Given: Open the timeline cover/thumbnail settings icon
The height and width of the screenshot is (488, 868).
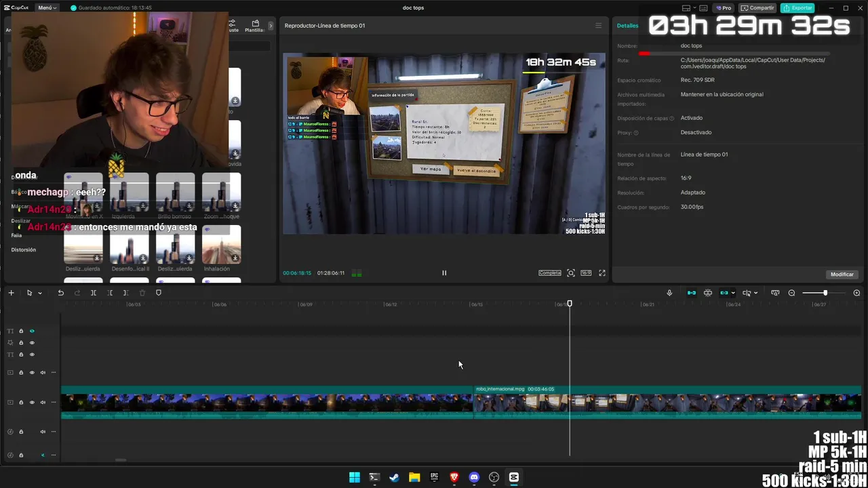Looking at the screenshot, I should pyautogui.click(x=775, y=293).
